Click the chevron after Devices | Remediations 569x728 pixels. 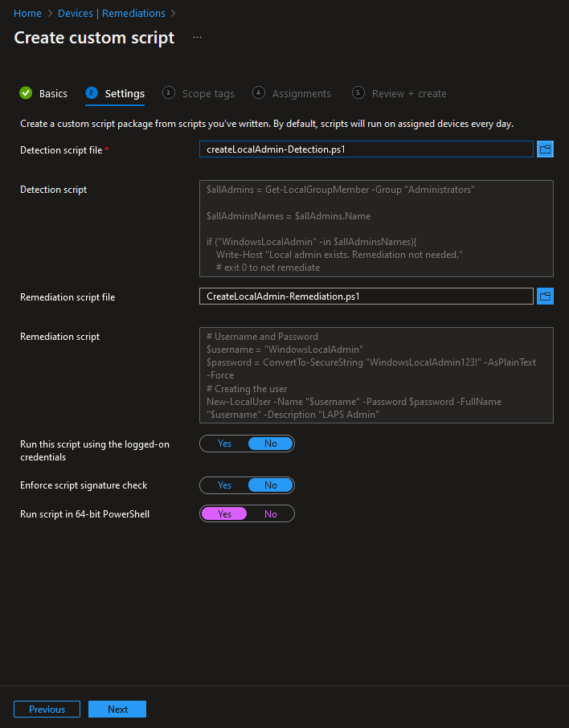point(174,14)
